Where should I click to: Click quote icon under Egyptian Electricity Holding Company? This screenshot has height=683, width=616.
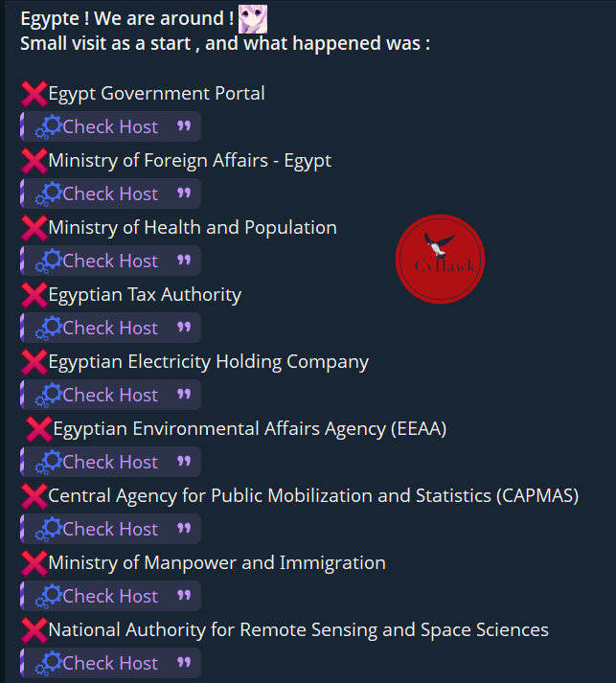pyautogui.click(x=184, y=395)
